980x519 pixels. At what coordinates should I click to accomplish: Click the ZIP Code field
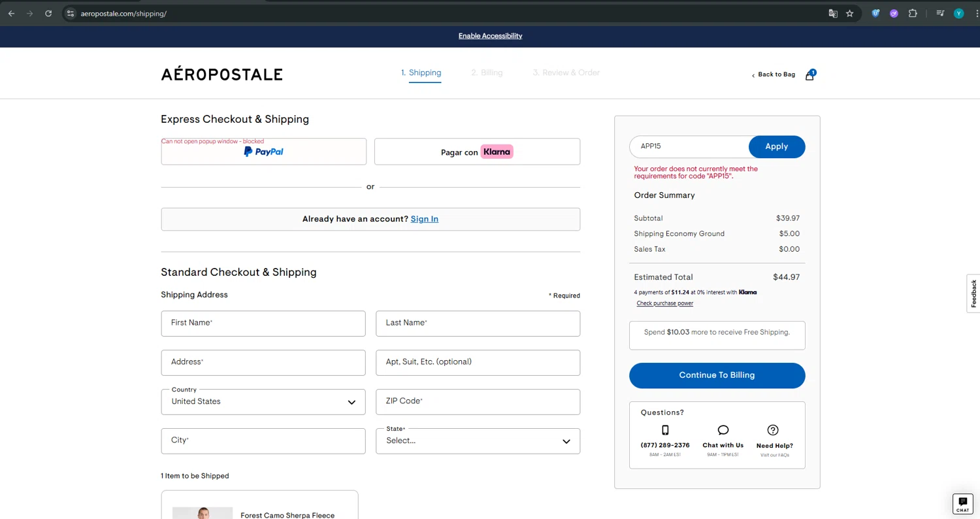tap(478, 402)
